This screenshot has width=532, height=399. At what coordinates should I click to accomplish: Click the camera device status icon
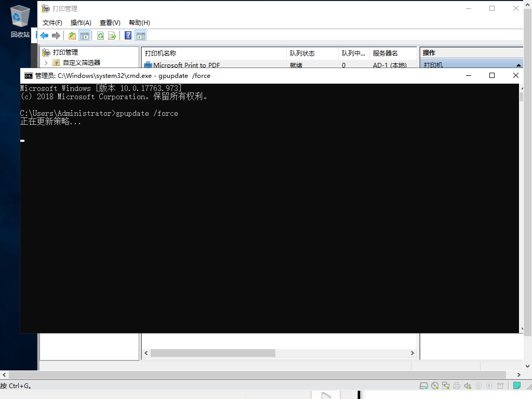[x=478, y=386]
